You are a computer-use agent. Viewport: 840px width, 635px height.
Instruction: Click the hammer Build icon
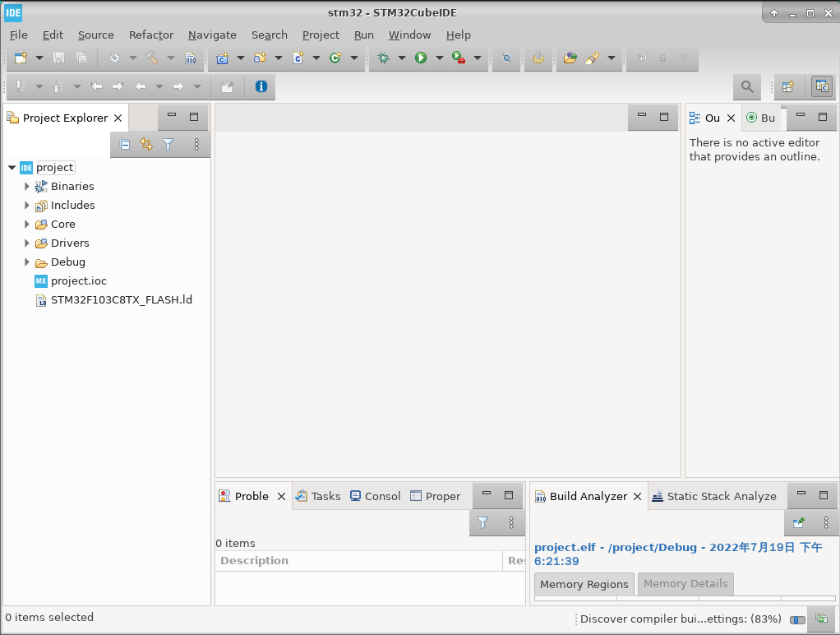(x=152, y=58)
